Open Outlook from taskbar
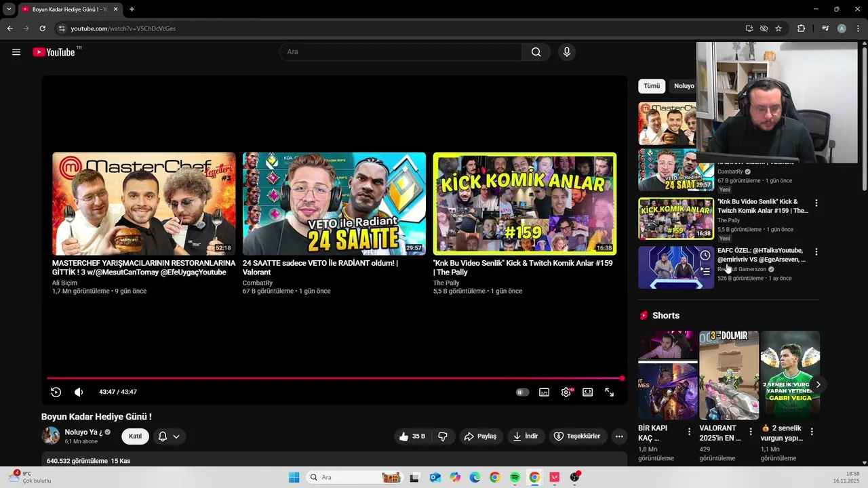868x488 pixels. click(x=435, y=477)
